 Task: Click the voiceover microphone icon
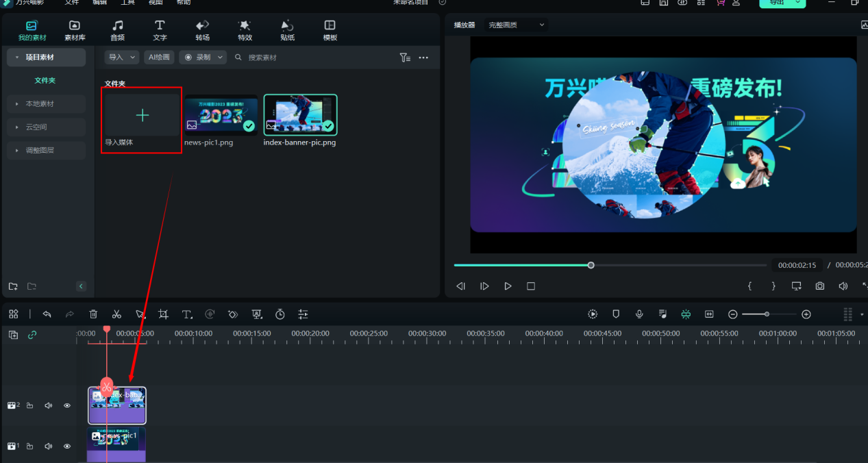(x=639, y=314)
